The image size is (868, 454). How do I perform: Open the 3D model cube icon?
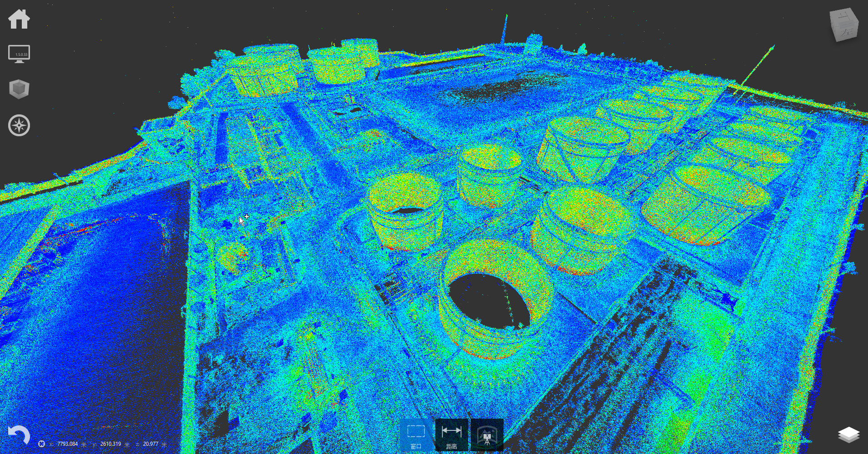19,89
